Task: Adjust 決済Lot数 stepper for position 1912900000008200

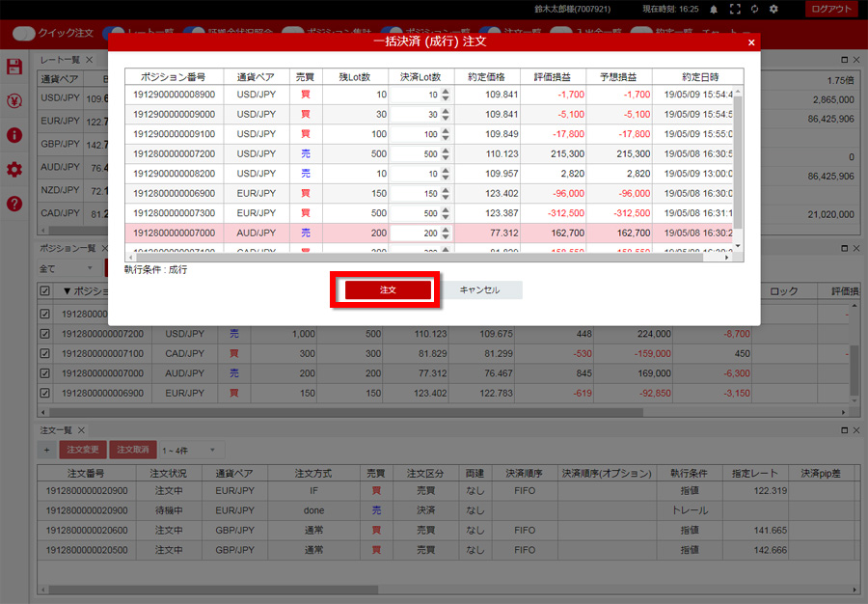Action: pyautogui.click(x=446, y=174)
